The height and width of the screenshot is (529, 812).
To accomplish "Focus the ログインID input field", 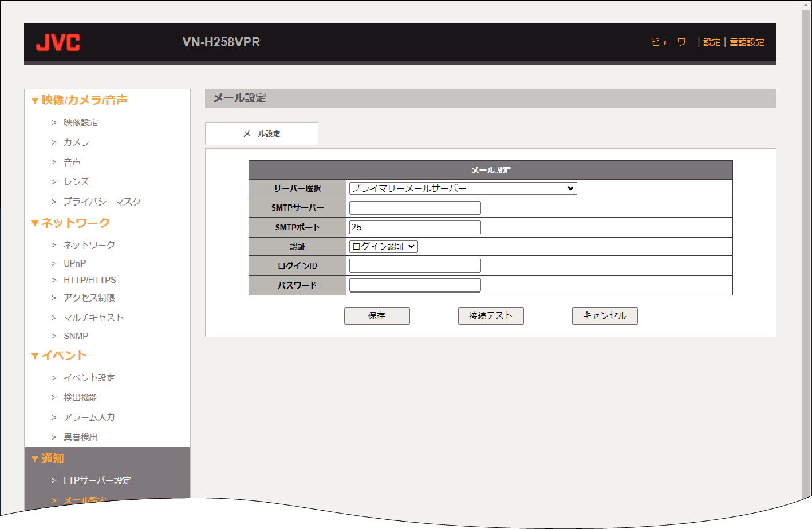I will (x=415, y=266).
